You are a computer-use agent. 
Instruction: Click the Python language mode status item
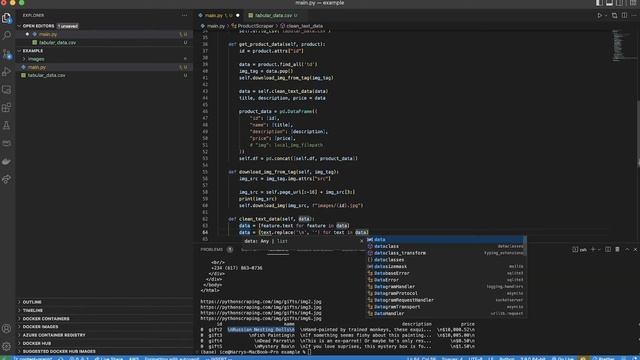click(x=507, y=358)
